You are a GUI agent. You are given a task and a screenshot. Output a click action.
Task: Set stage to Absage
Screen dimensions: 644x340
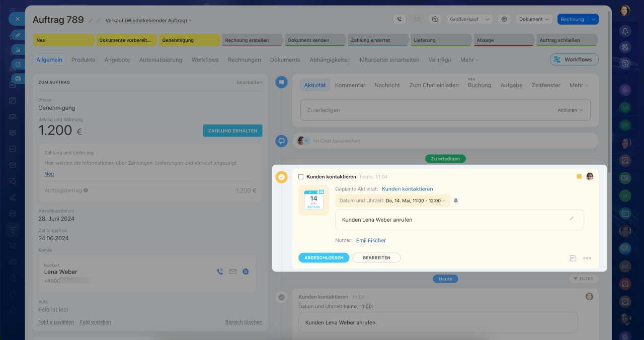tap(503, 40)
